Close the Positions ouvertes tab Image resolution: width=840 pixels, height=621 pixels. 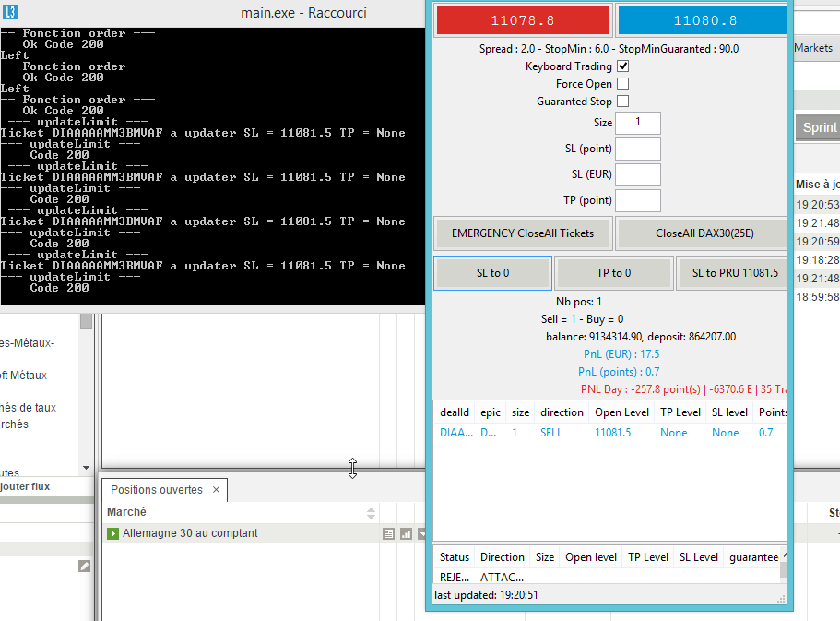pyautogui.click(x=217, y=490)
